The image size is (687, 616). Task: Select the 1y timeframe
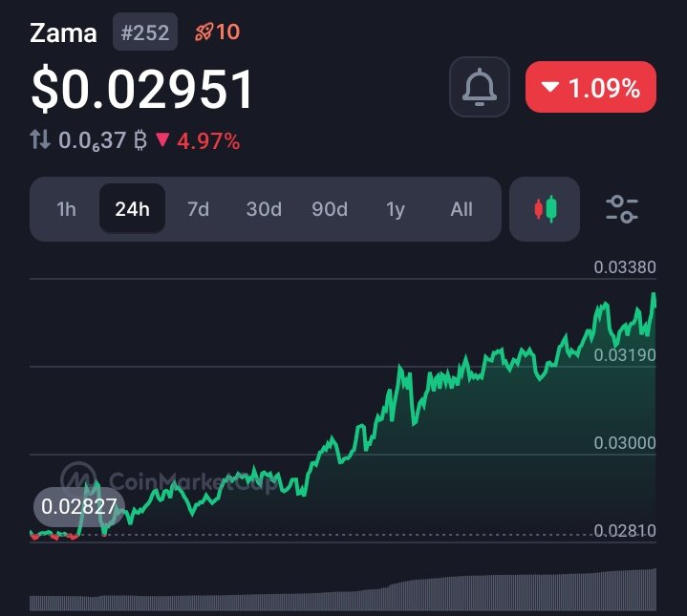pos(396,209)
